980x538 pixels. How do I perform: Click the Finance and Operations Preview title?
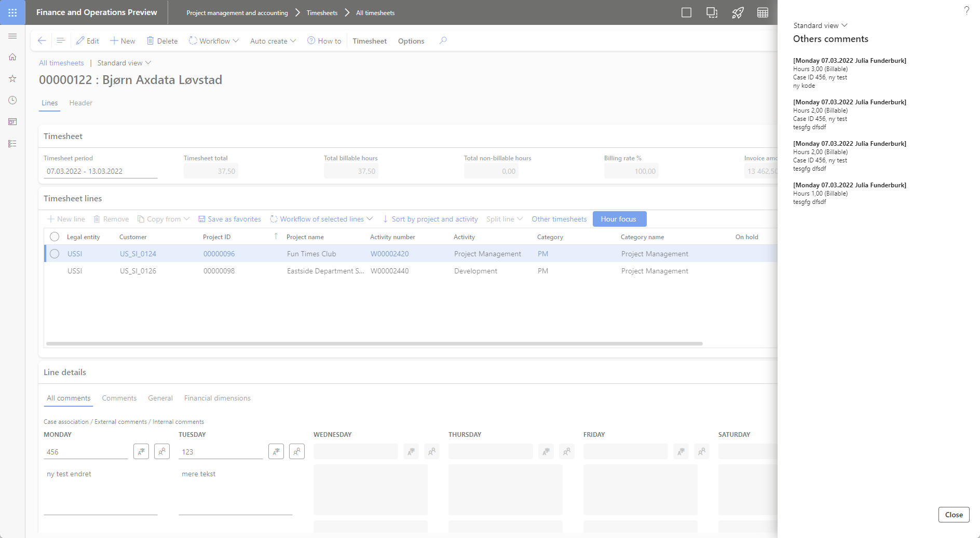97,12
